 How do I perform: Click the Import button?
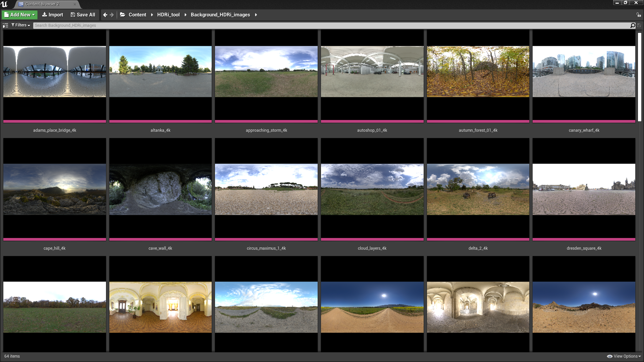pyautogui.click(x=53, y=15)
